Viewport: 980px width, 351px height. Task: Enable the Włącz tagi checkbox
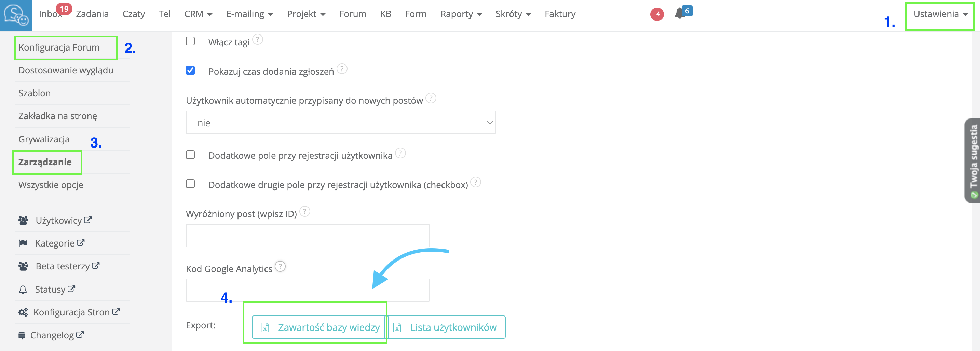[x=190, y=41]
